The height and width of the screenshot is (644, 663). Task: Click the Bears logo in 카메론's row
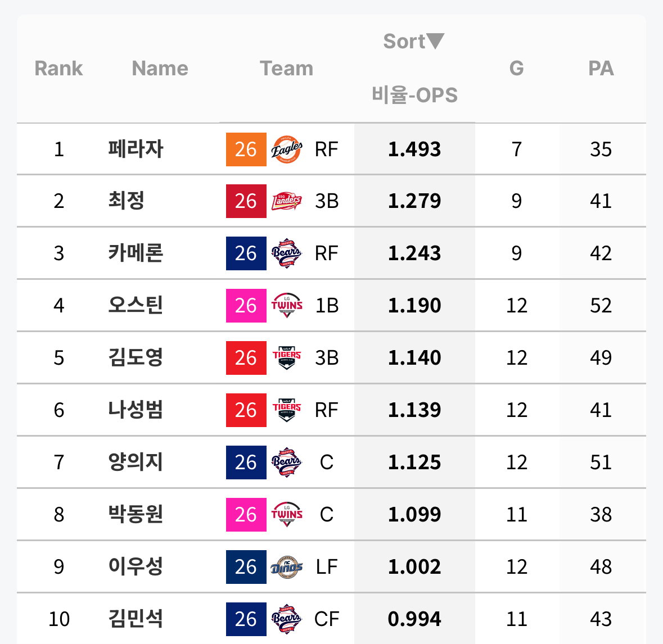pyautogui.click(x=287, y=253)
